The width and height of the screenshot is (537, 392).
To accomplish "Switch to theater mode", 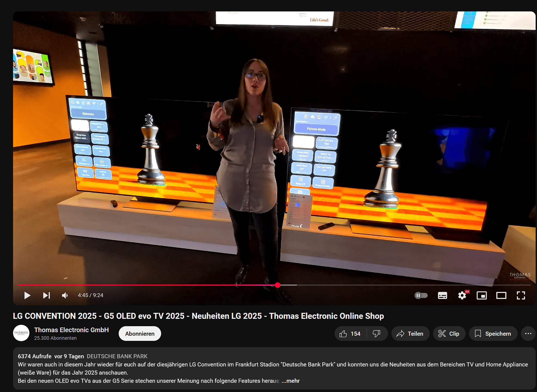I will tap(501, 295).
